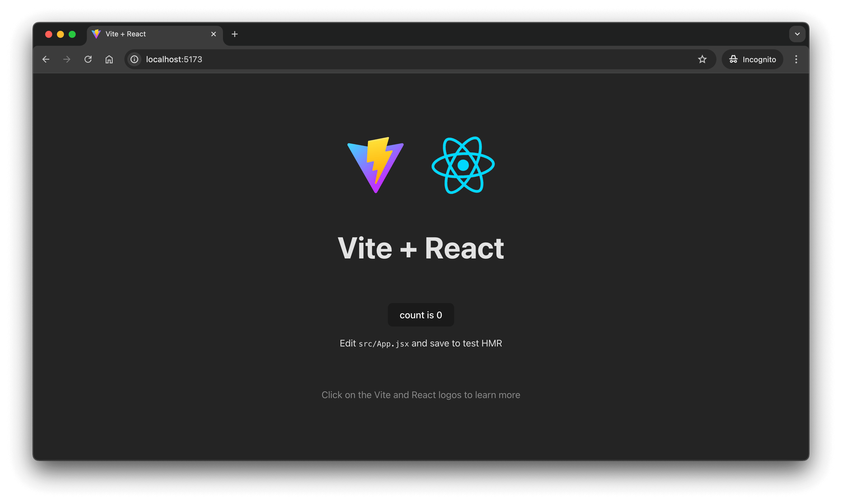842x504 pixels.
Task: Expand the tab search dropdown
Action: point(797,34)
